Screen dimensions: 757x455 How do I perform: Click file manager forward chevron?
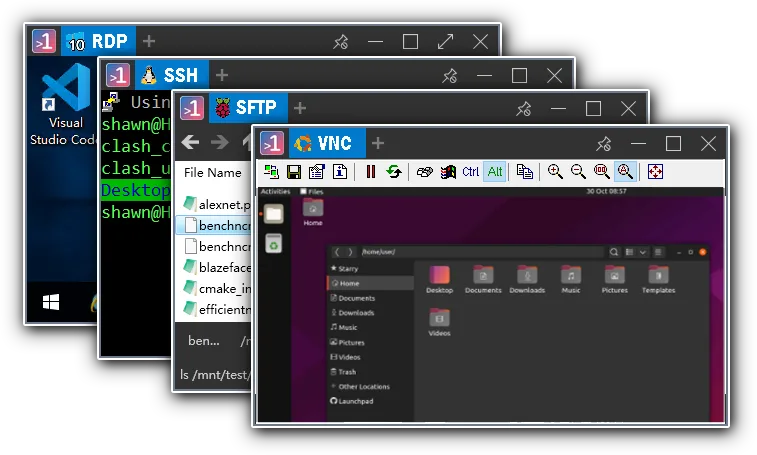[350, 252]
